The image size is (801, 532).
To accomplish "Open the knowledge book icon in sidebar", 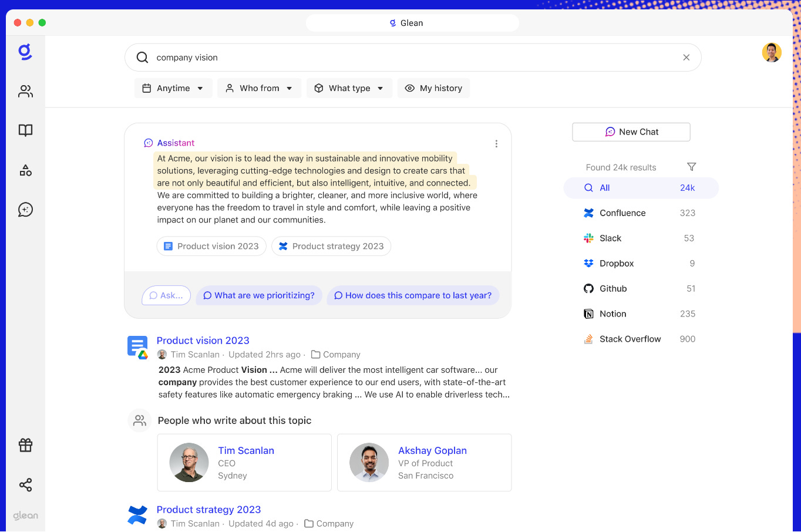I will tap(25, 130).
